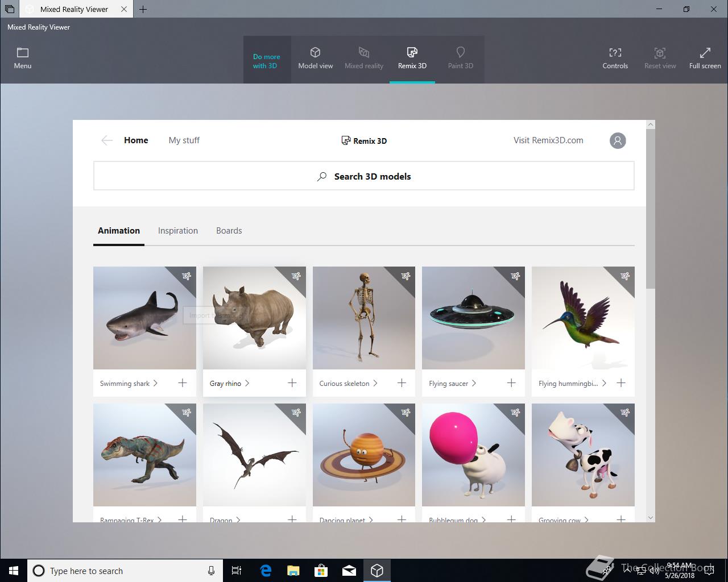The image size is (728, 582).
Task: Open the Curious skeleton thumbnail
Action: point(364,318)
